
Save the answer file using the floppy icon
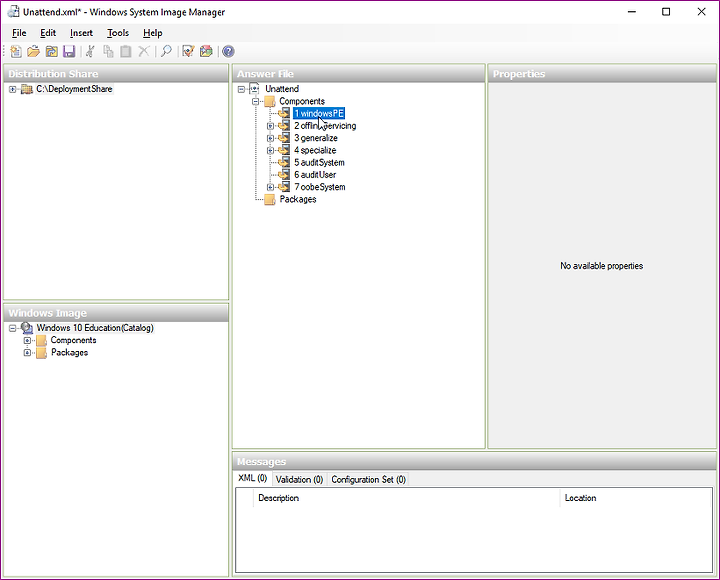69,51
